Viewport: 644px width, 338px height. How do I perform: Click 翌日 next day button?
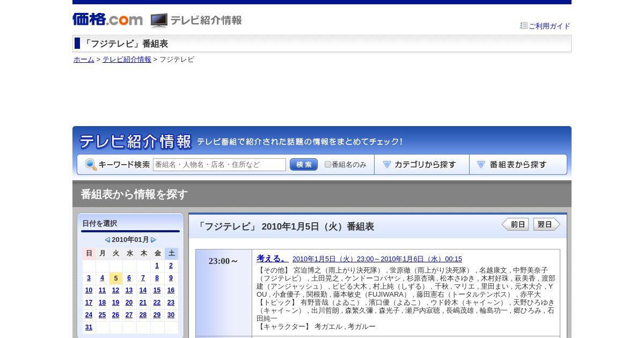(547, 224)
